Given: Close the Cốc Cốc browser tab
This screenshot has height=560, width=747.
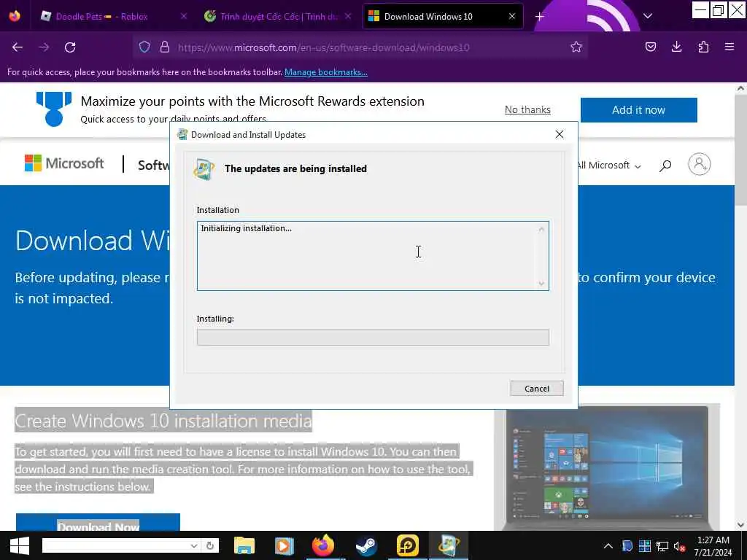Looking at the screenshot, I should coord(348,16).
